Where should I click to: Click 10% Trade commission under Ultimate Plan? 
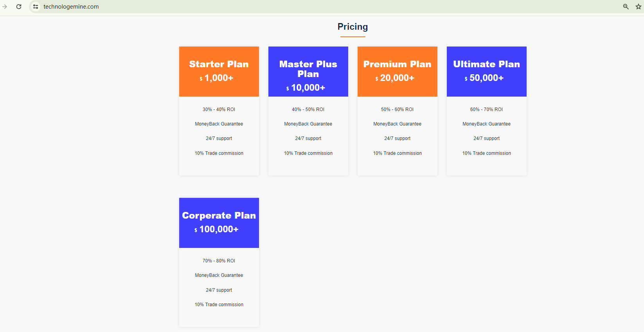coord(486,153)
